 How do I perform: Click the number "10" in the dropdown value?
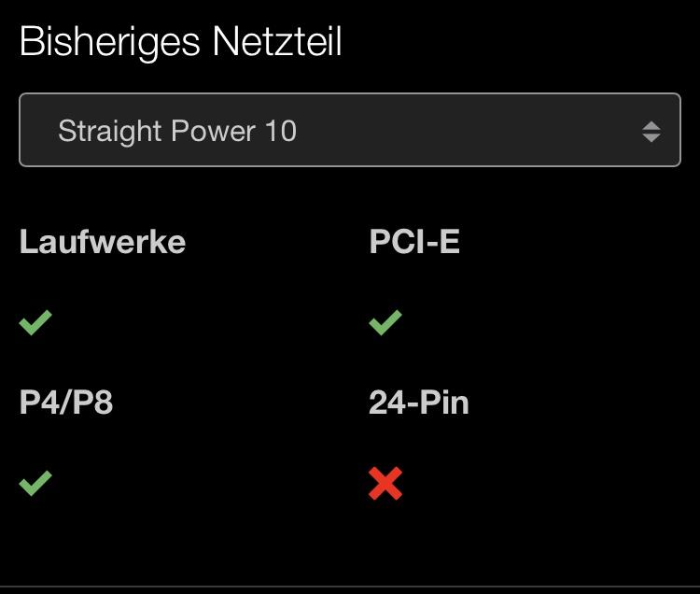point(280,131)
